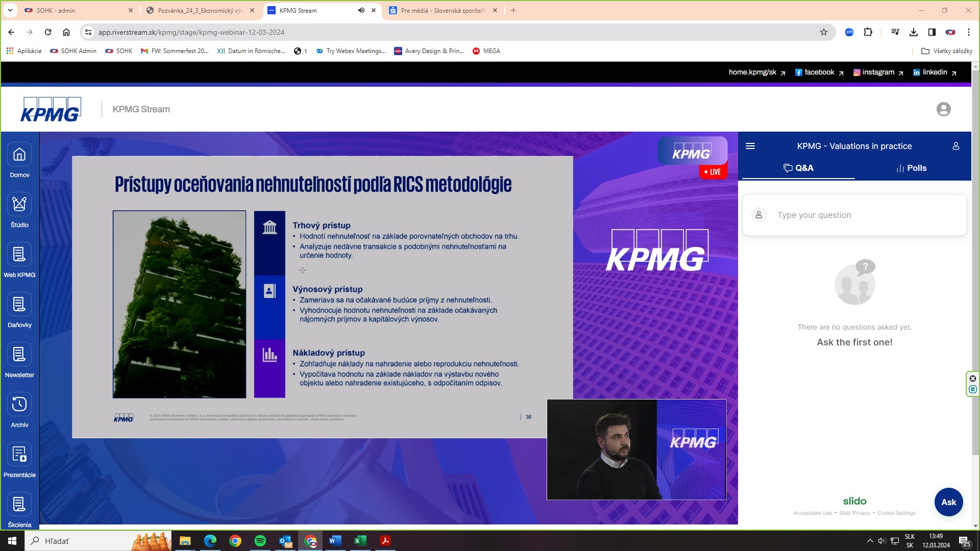980x551 pixels.
Task: Open the Try Webex Meetings bookmark
Action: click(x=351, y=51)
